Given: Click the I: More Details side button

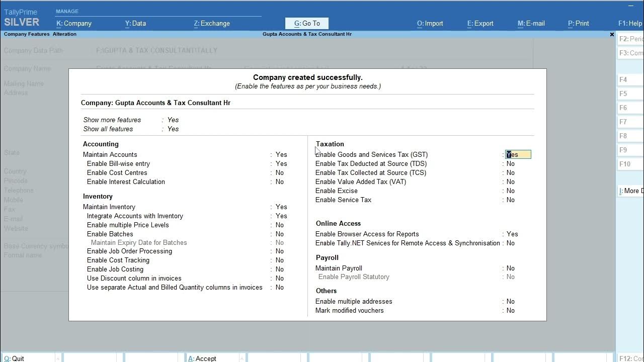Looking at the screenshot, I should (x=631, y=191).
